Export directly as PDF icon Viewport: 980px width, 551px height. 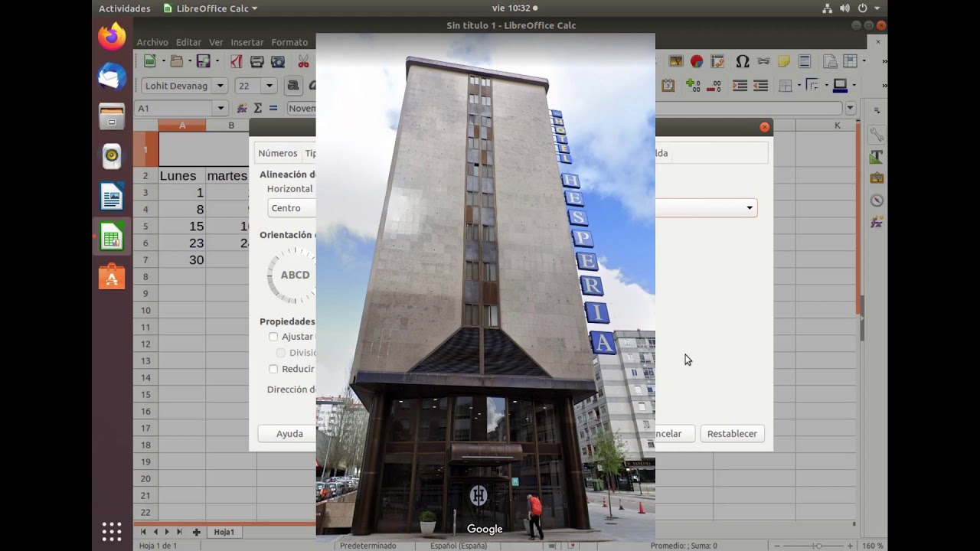237,61
